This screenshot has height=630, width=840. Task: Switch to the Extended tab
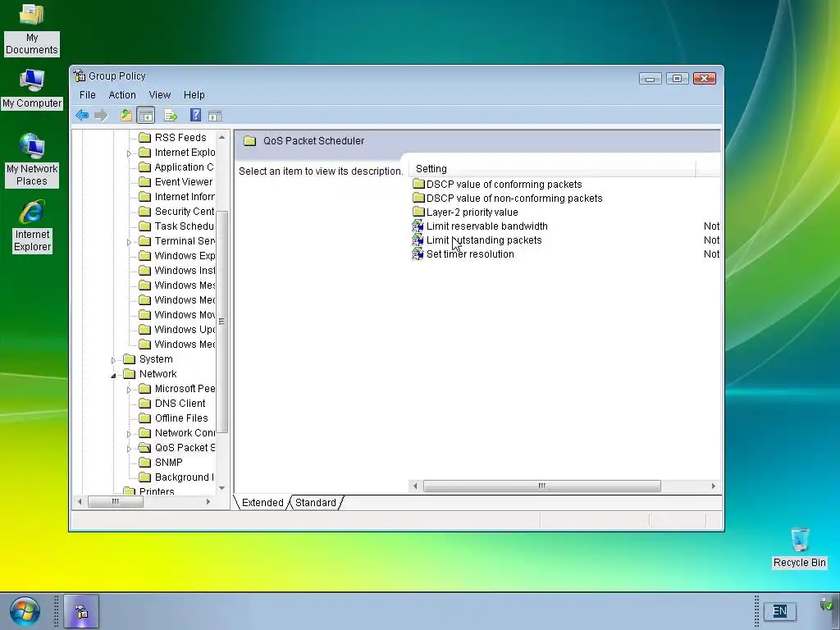tap(262, 503)
